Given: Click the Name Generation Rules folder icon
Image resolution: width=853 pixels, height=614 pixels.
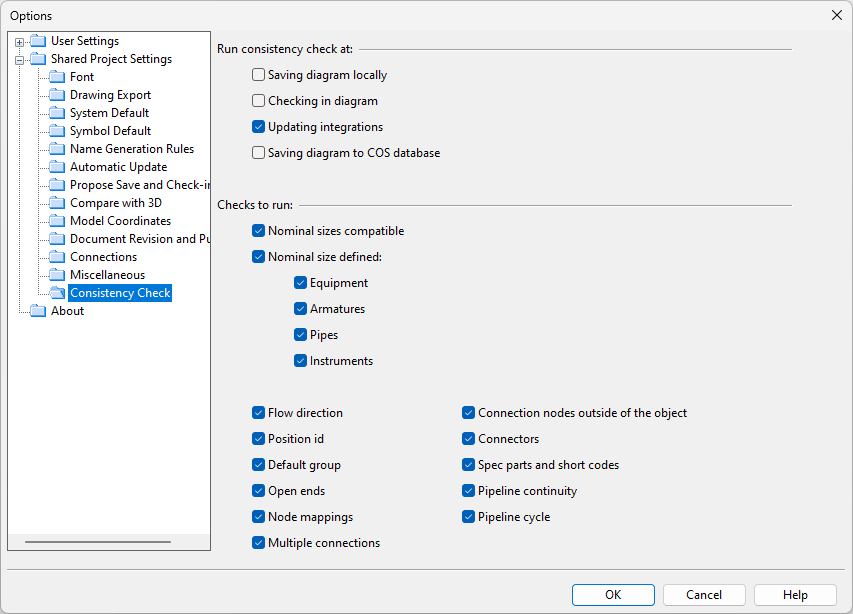Looking at the screenshot, I should click(57, 149).
